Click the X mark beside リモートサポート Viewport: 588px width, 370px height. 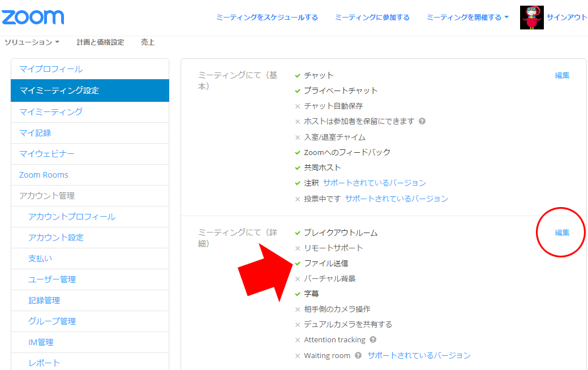click(298, 248)
